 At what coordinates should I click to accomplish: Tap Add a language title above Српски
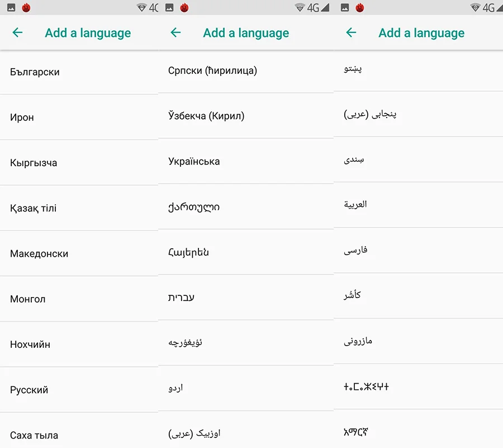click(x=246, y=33)
